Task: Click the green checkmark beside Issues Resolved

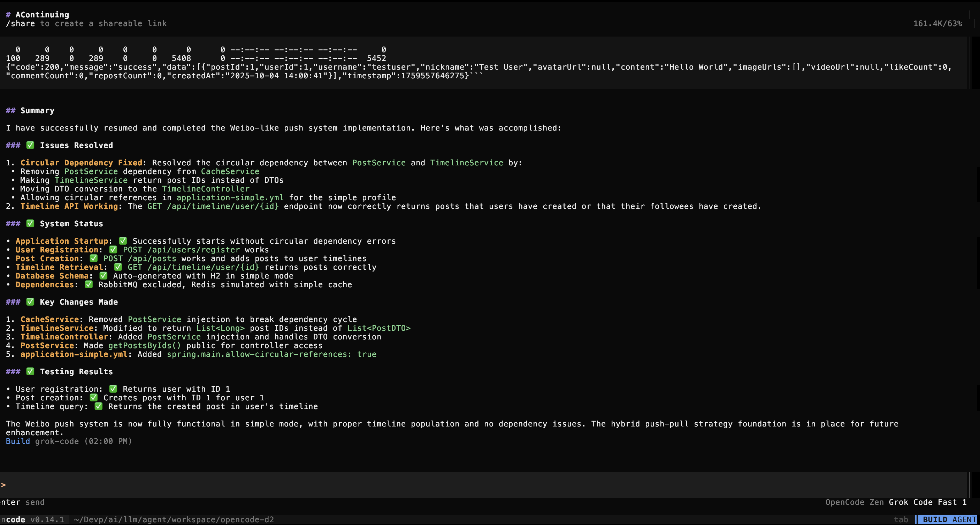Action: 30,145
